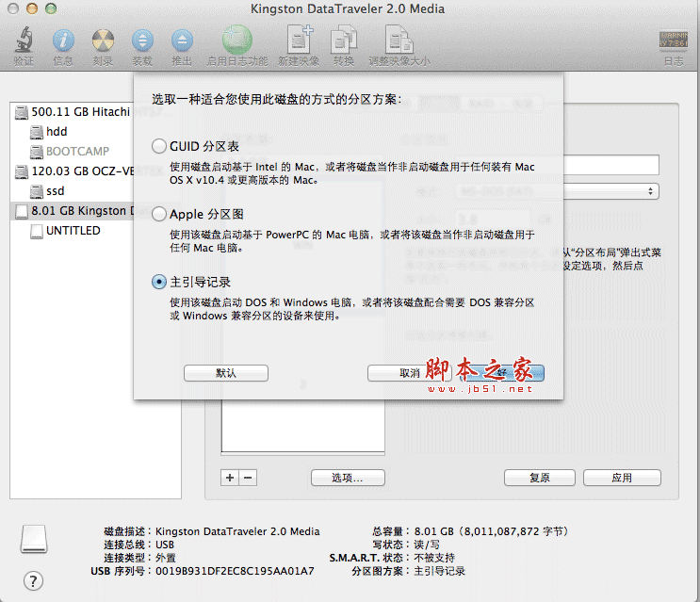Choose the GUID 分区表 radio button
Viewport: 700px width, 602px height.
click(x=159, y=146)
